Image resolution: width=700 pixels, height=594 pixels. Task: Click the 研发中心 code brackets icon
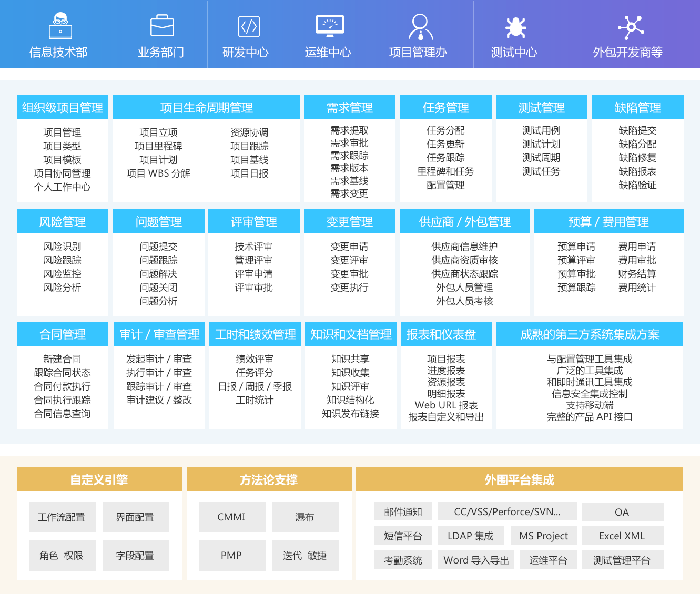[249, 26]
